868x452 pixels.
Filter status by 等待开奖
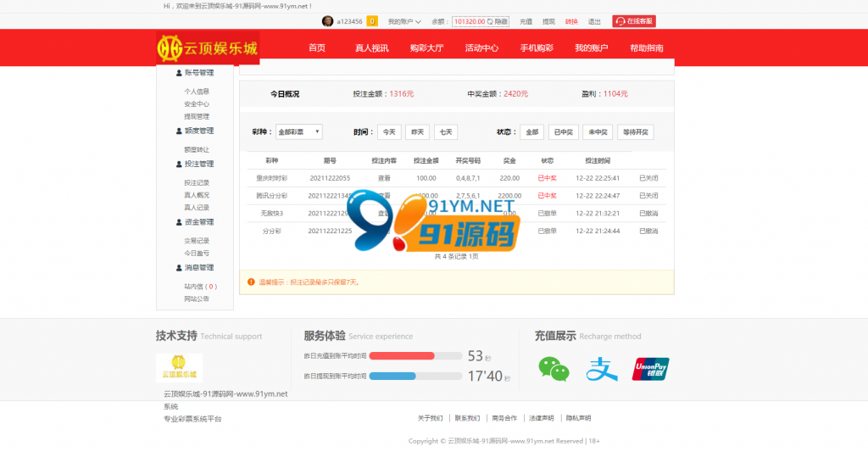636,131
